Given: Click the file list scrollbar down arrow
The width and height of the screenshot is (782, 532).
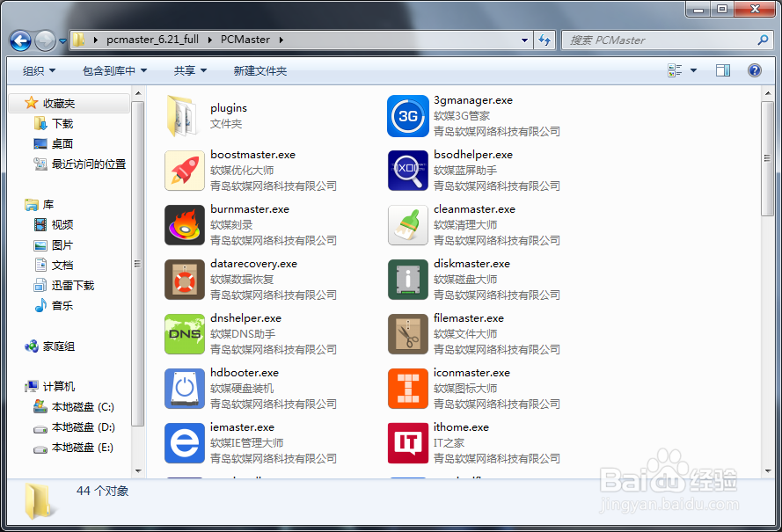Looking at the screenshot, I should [x=768, y=470].
